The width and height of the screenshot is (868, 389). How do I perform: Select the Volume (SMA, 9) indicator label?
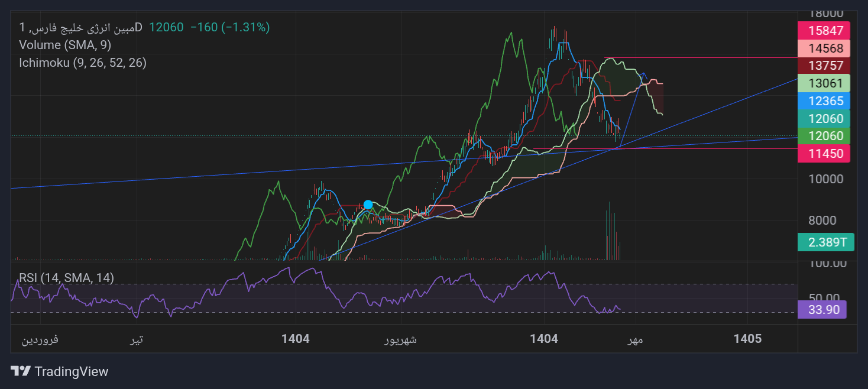point(65,45)
